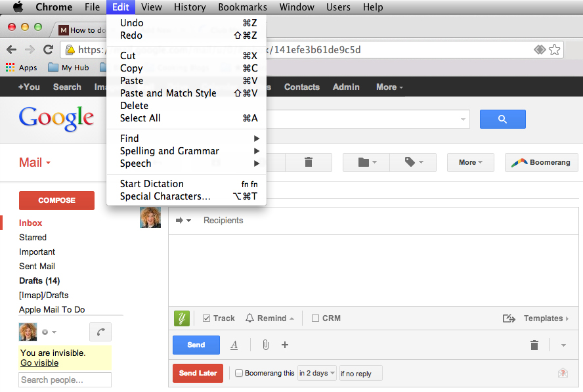Open the if no reply selector
This screenshot has width=583, height=392.
(361, 374)
